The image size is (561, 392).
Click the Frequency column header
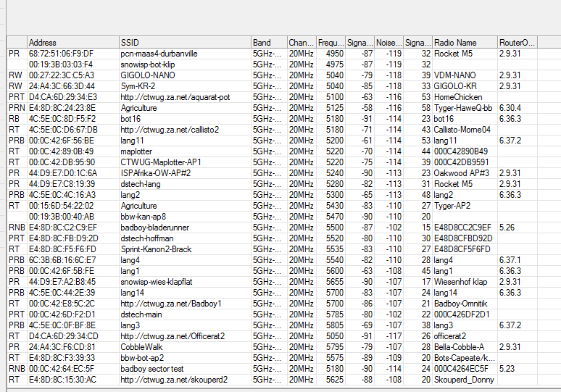pyautogui.click(x=331, y=43)
